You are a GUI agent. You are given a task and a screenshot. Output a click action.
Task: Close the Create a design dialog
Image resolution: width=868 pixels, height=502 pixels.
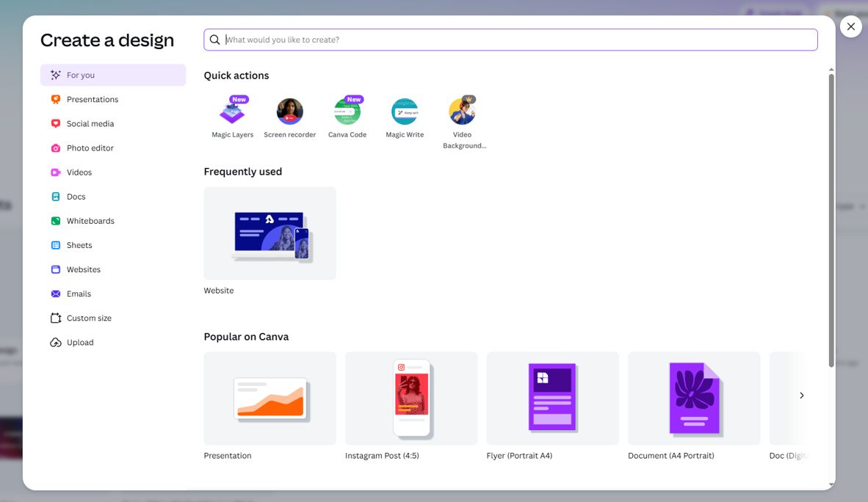pos(851,26)
